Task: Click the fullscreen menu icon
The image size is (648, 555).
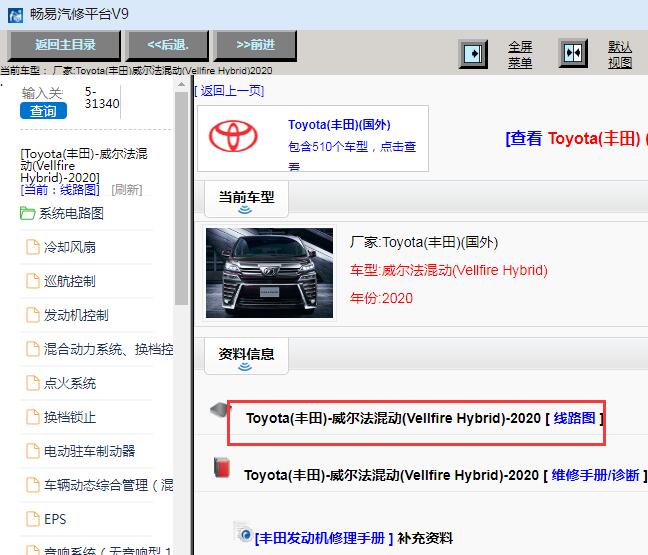Action: pos(473,54)
